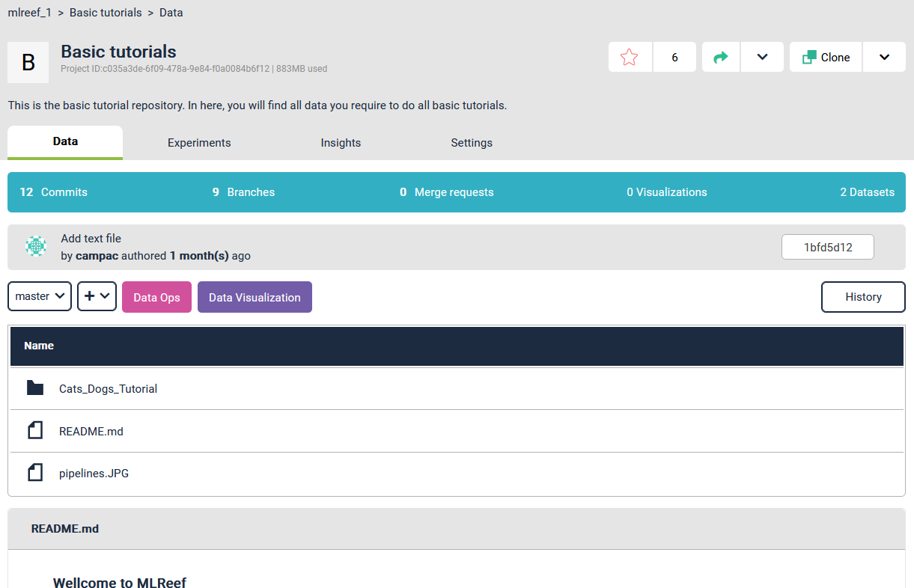Click the Clone repository icon button

pos(826,57)
